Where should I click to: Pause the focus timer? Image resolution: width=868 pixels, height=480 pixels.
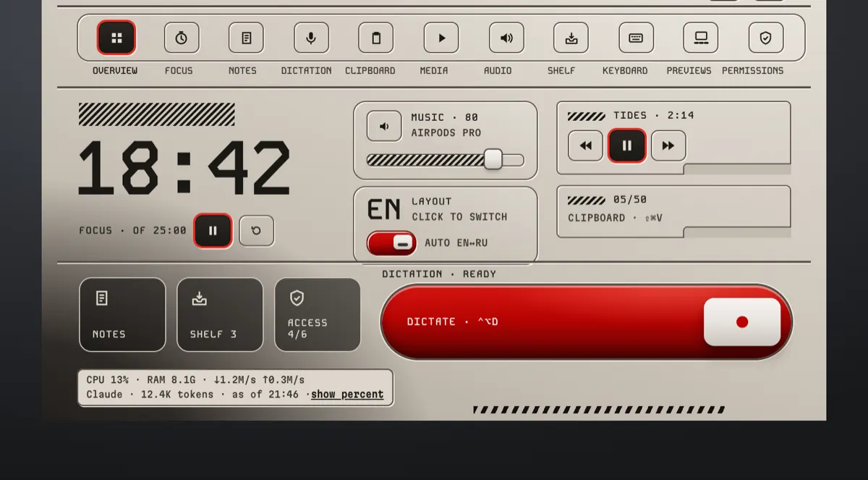213,231
